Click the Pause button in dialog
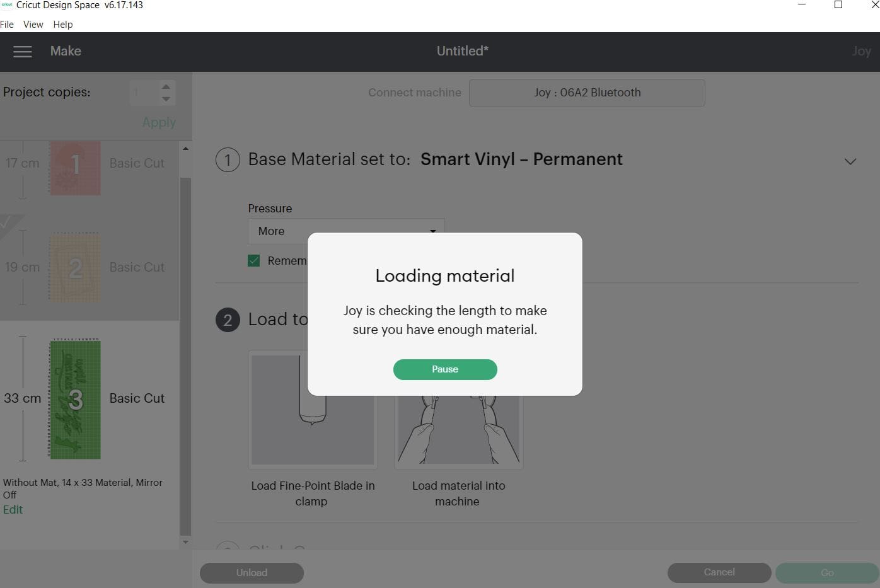The height and width of the screenshot is (588, 880). (445, 369)
